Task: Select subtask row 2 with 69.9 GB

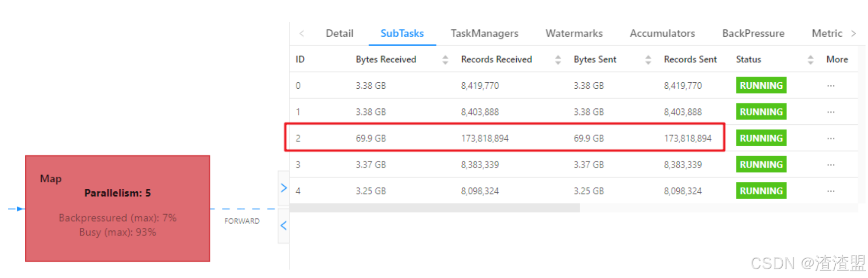Action: point(504,138)
